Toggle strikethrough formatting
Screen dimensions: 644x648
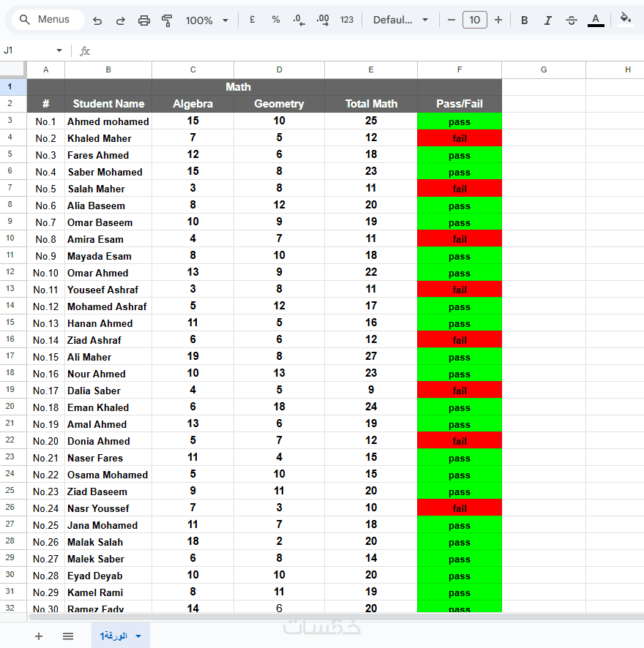(572, 20)
